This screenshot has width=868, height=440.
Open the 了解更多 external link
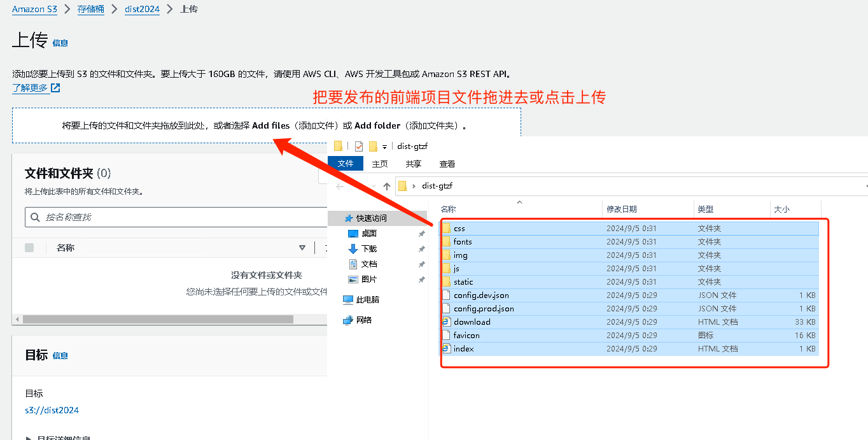coord(36,88)
